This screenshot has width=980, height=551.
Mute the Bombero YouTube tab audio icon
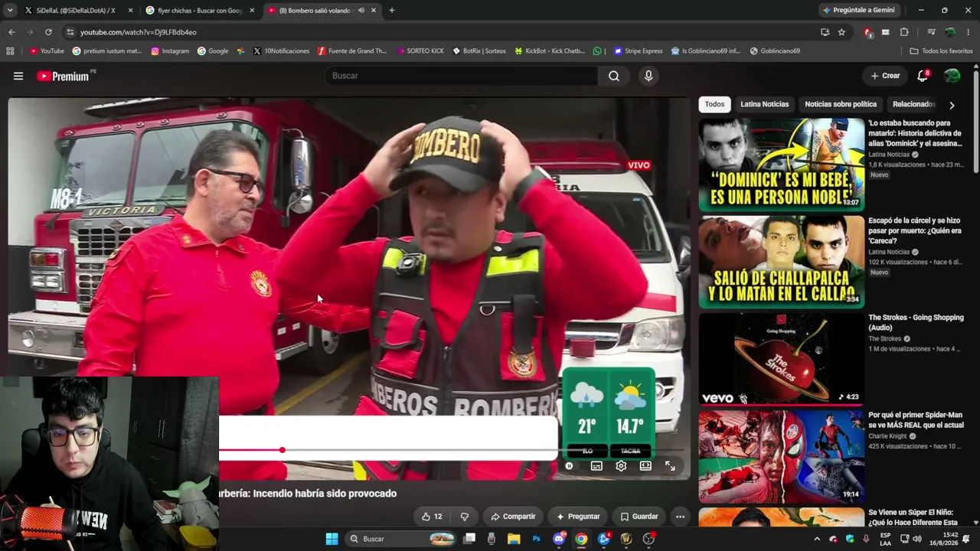click(361, 11)
